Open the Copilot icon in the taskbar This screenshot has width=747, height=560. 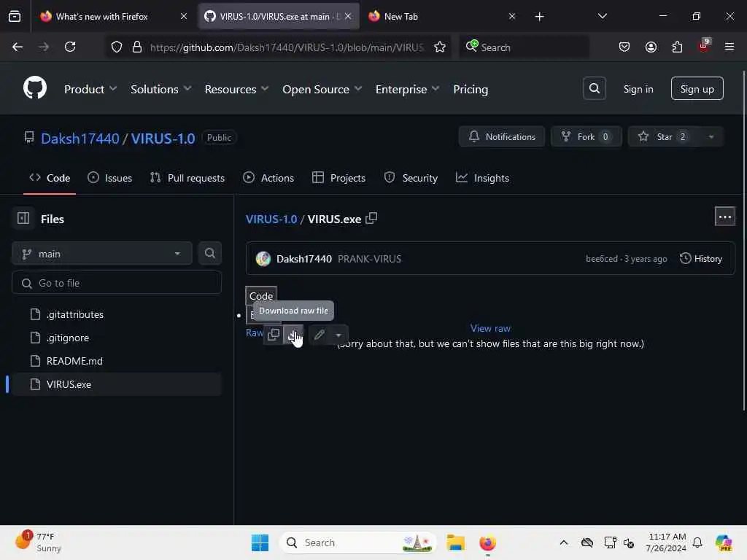pos(723,542)
